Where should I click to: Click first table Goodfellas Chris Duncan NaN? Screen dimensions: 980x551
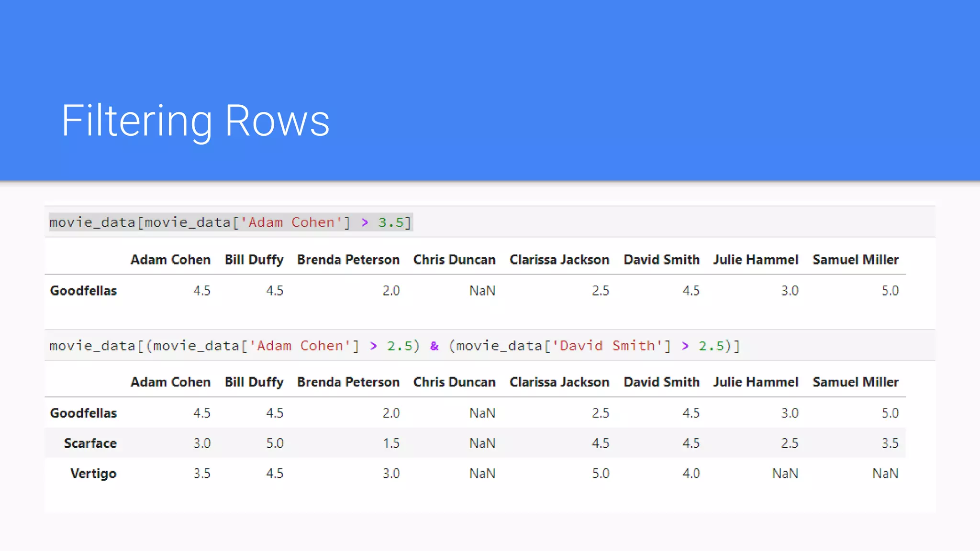tap(482, 291)
